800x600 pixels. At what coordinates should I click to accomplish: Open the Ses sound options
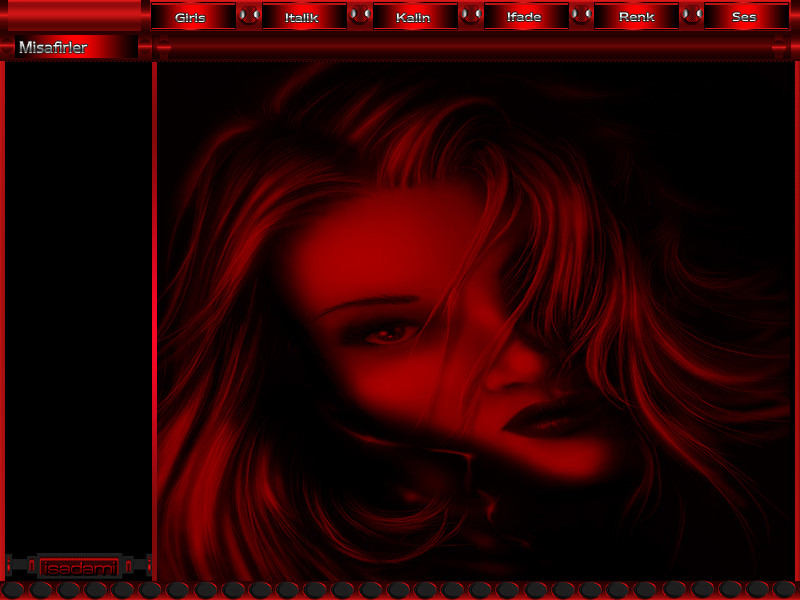coord(746,17)
